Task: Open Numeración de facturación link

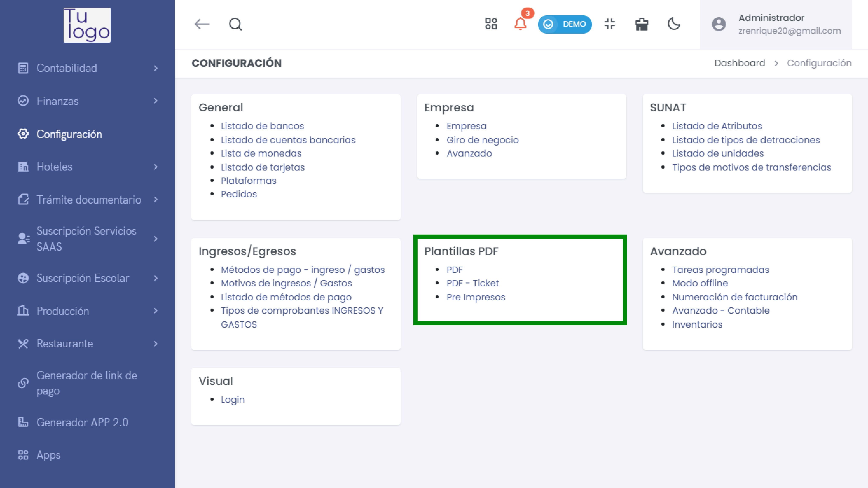Action: [x=734, y=297]
